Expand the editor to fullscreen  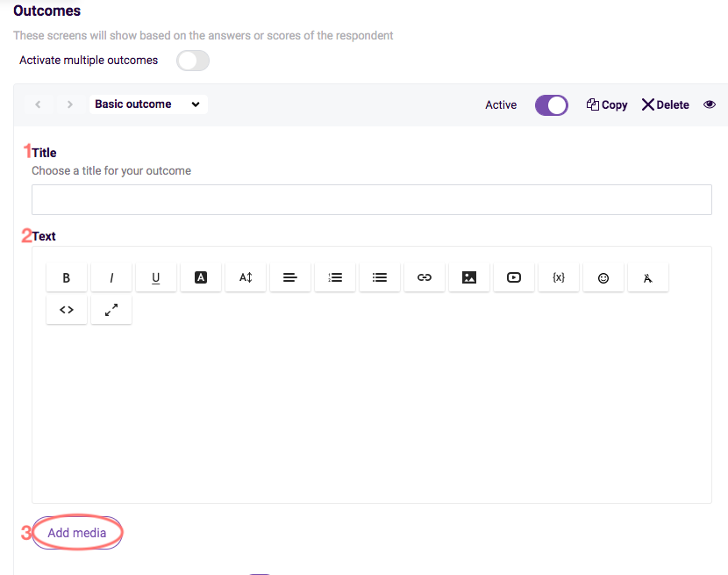[111, 309]
